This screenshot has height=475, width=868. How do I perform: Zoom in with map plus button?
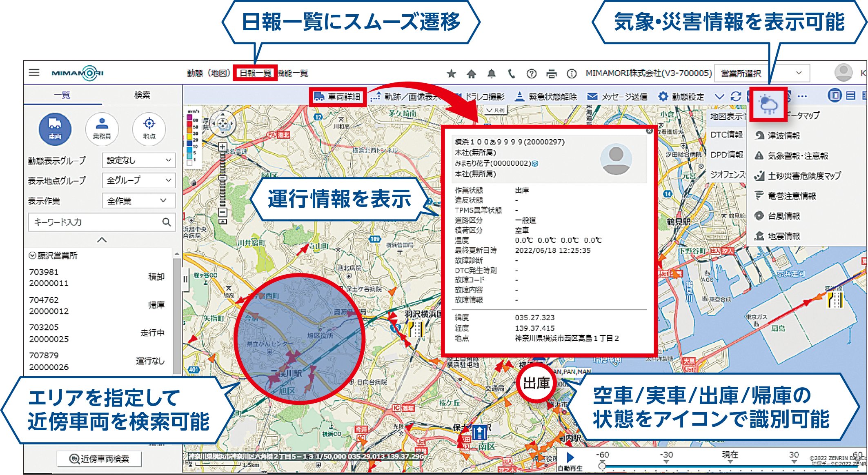click(223, 146)
